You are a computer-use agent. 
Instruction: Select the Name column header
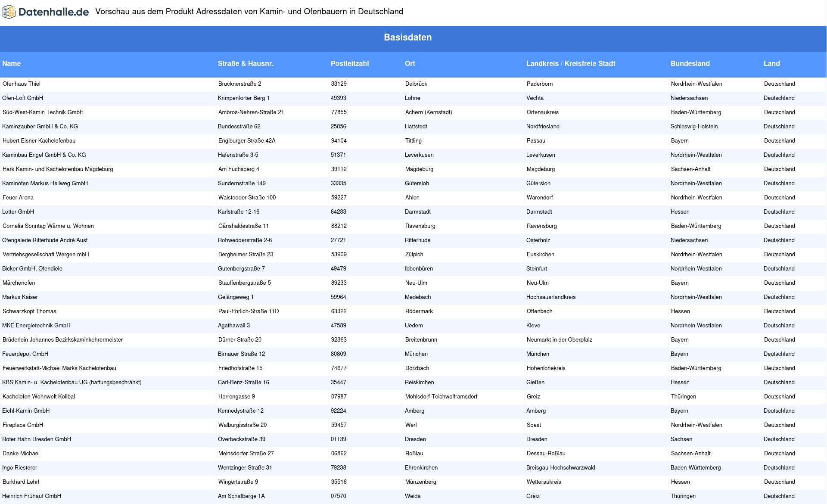coord(12,63)
